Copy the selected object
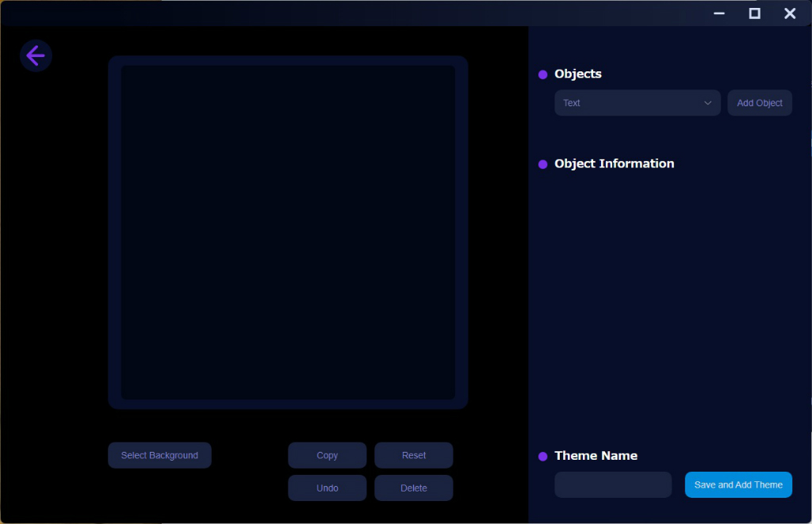 pos(327,455)
